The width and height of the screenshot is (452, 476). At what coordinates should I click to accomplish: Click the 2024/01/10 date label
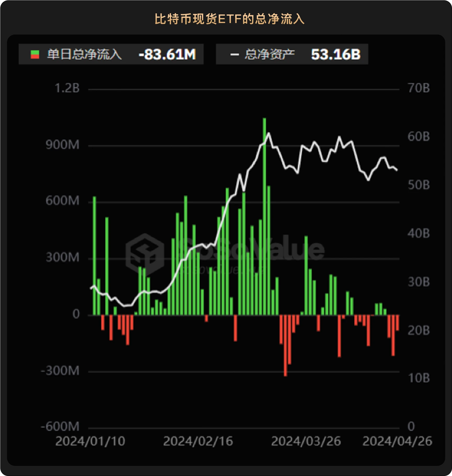coord(90,441)
